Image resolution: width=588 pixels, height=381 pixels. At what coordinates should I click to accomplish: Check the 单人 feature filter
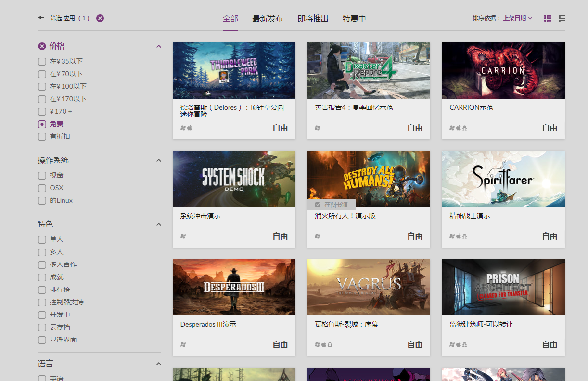pos(42,239)
